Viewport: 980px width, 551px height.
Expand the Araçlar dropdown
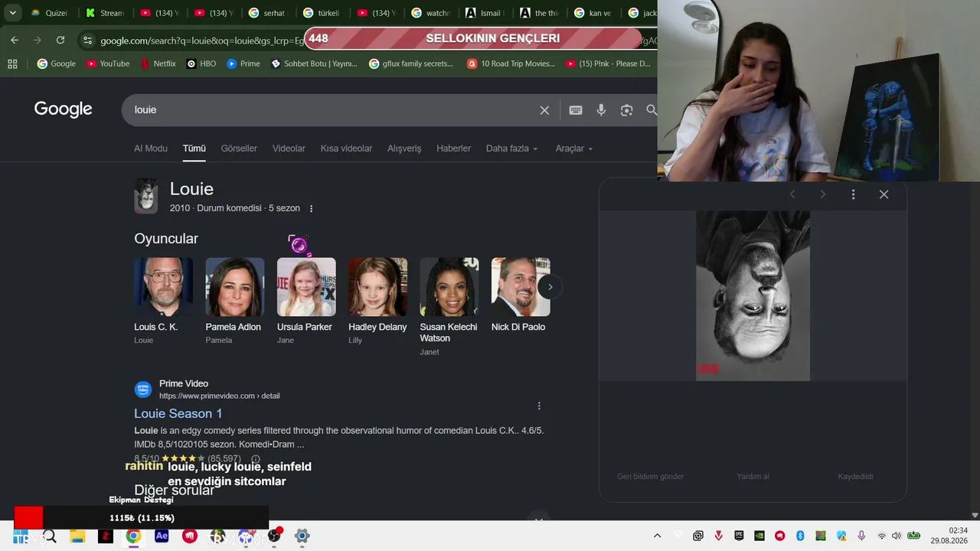(574, 148)
